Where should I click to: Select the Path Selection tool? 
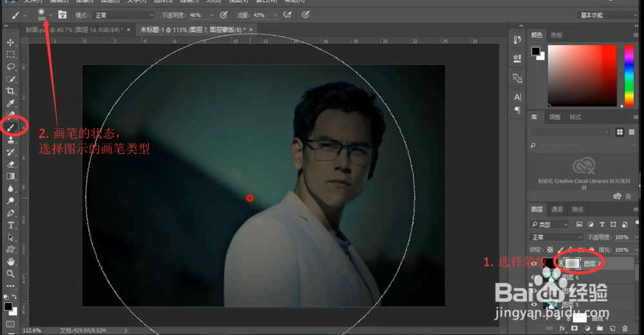(11, 237)
